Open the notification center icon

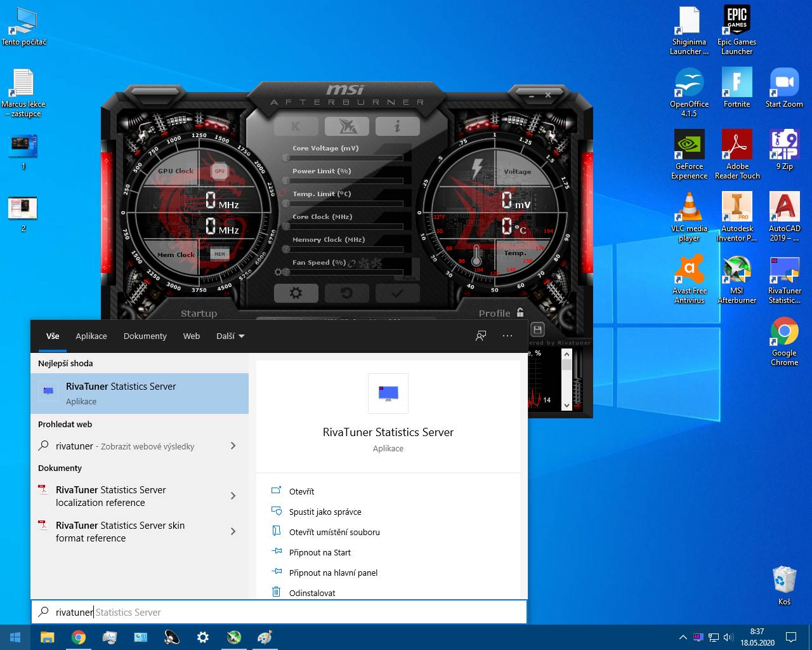[791, 637]
